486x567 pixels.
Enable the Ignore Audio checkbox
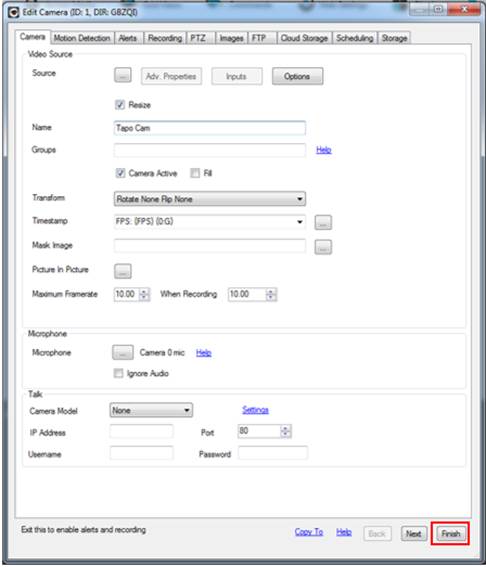tap(118, 373)
